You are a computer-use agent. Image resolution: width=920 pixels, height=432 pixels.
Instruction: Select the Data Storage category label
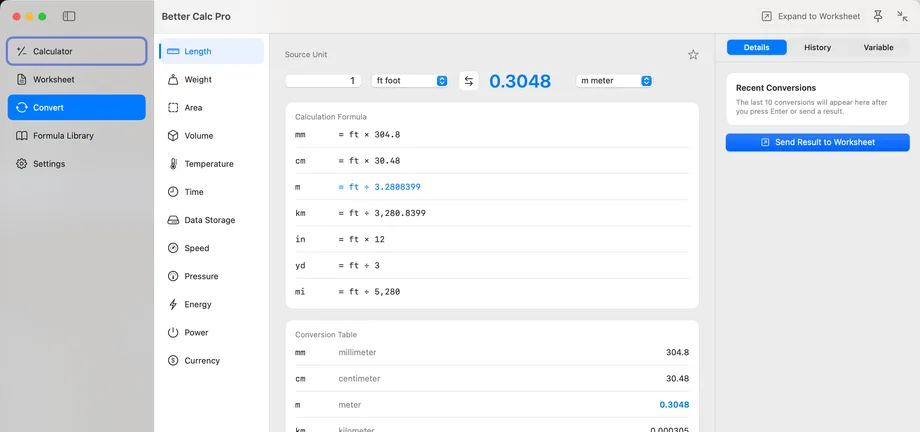(x=209, y=220)
